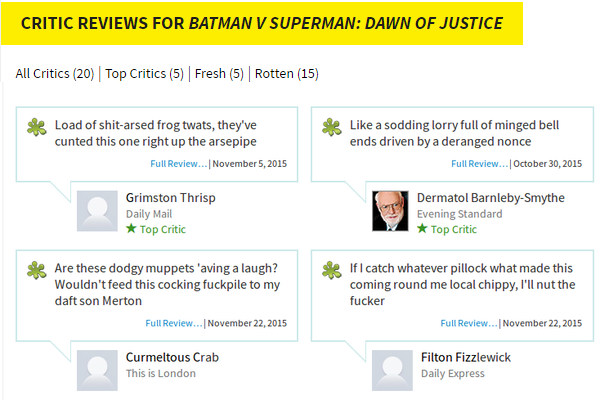Click Top Critic star beside Daily Mail

(x=131, y=229)
